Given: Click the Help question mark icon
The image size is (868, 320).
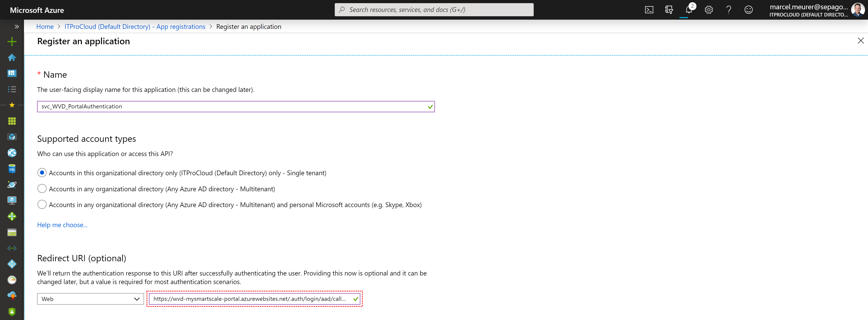Looking at the screenshot, I should pos(729,10).
